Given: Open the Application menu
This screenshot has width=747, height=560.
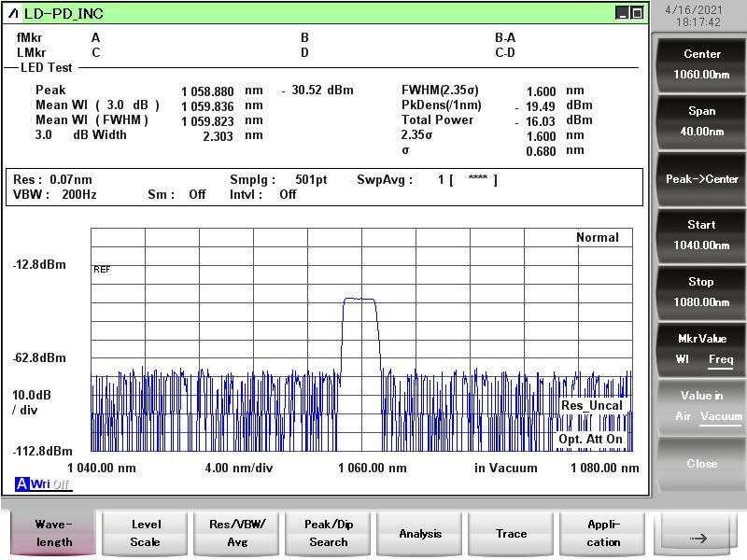Looking at the screenshot, I should 603,533.
